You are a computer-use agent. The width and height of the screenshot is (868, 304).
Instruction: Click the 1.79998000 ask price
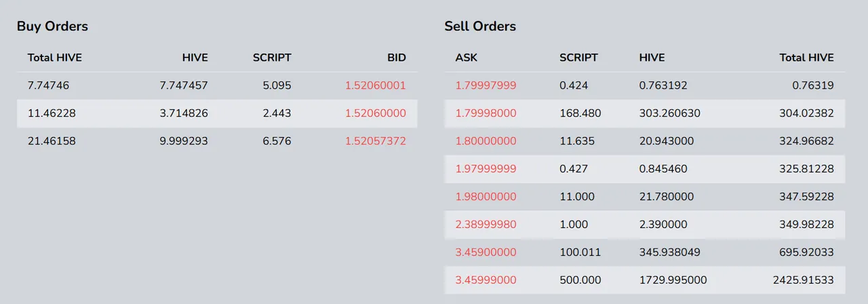(486, 113)
